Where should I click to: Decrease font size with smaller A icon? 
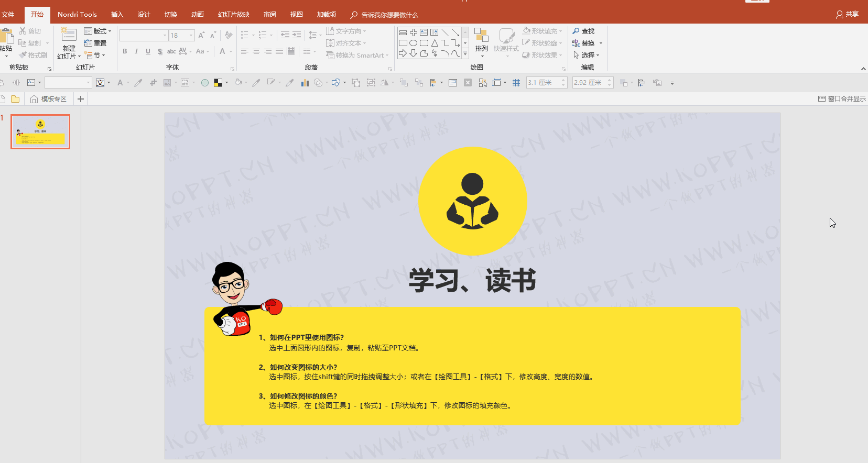point(212,35)
